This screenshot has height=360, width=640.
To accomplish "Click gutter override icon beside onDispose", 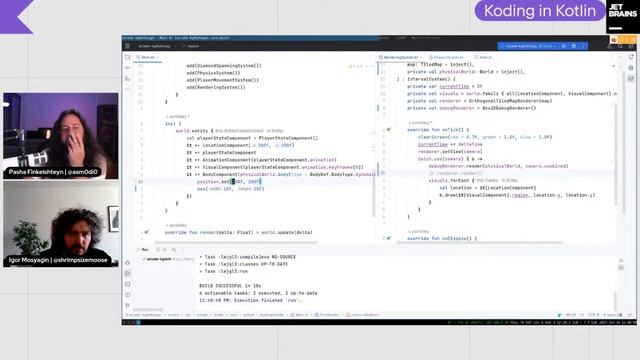I will click(x=389, y=238).
